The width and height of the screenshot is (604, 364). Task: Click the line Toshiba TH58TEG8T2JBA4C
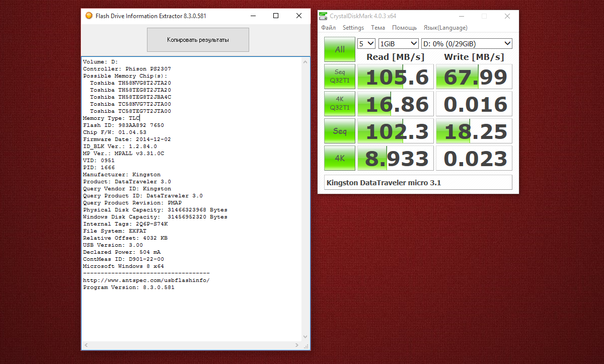tap(130, 97)
